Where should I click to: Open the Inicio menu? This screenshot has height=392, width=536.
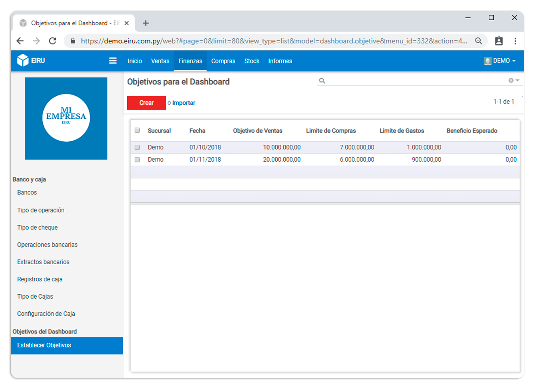coord(135,61)
